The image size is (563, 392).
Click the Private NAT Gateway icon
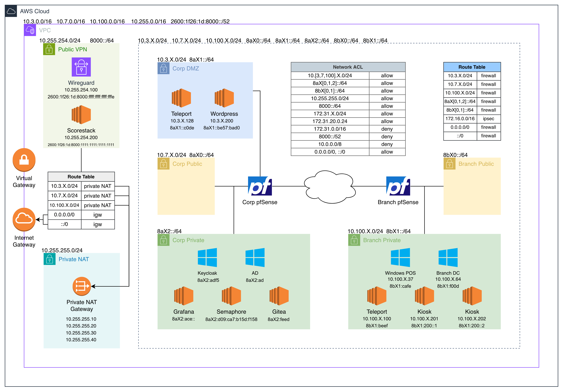[x=82, y=286]
